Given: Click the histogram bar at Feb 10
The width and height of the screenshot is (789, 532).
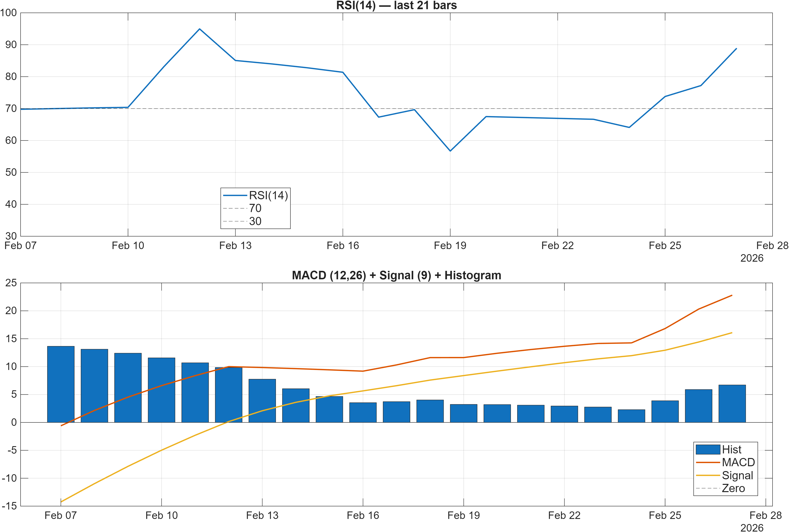Looking at the screenshot, I should pos(162,390).
